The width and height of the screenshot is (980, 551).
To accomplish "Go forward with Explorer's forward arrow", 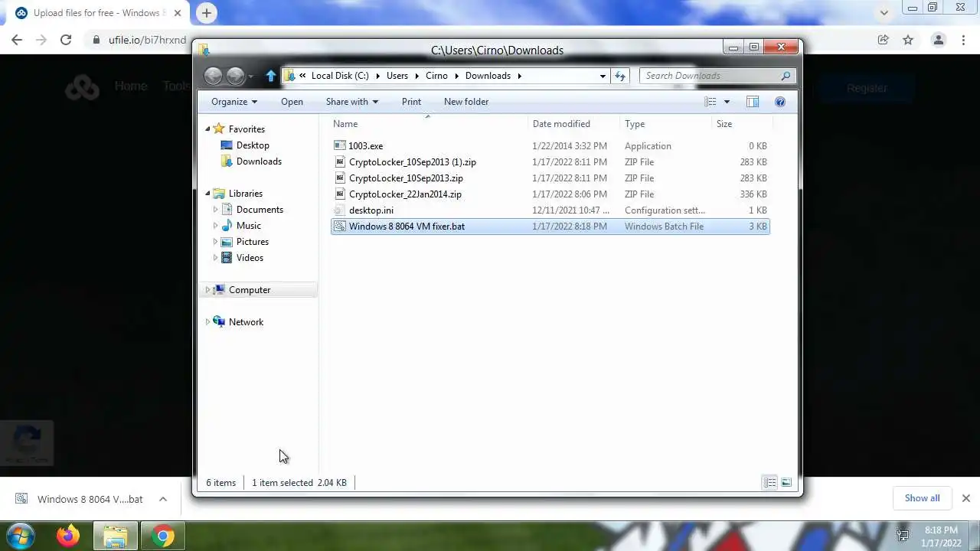I will 235,76.
